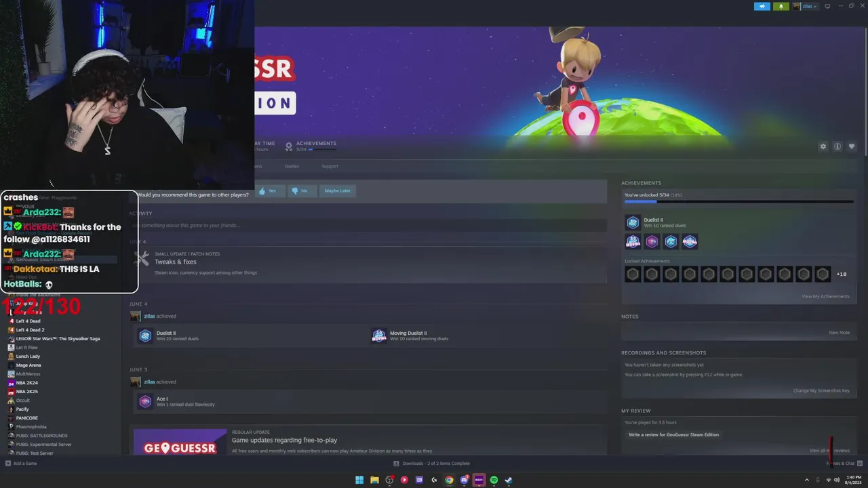This screenshot has height=488, width=868.
Task: Select Let It Flow in library
Action: [x=27, y=348]
